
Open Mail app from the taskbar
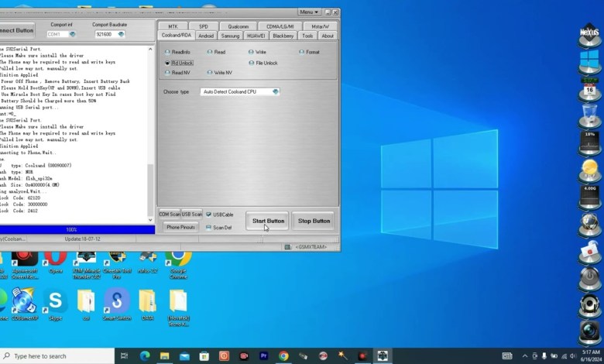pos(184,356)
